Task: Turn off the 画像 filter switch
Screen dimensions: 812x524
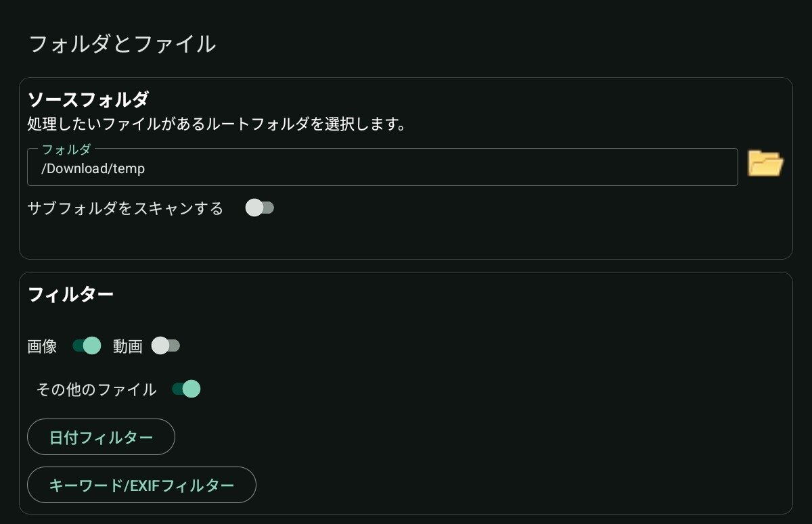Action: pyautogui.click(x=87, y=346)
